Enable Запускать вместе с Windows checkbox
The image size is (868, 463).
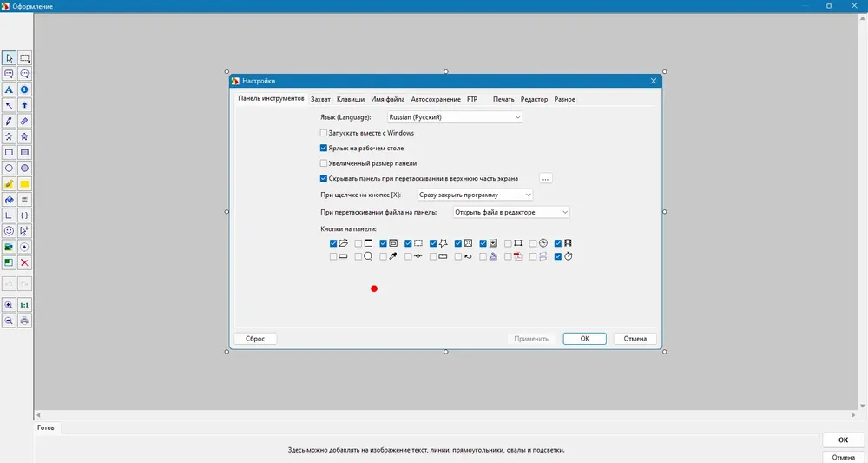click(x=324, y=133)
